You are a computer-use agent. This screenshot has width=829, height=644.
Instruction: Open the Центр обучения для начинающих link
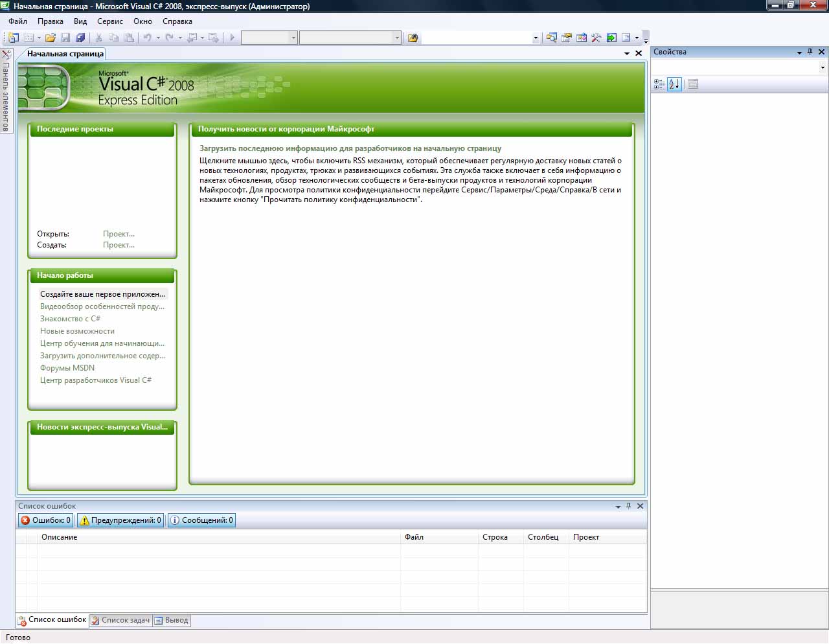pyautogui.click(x=102, y=343)
